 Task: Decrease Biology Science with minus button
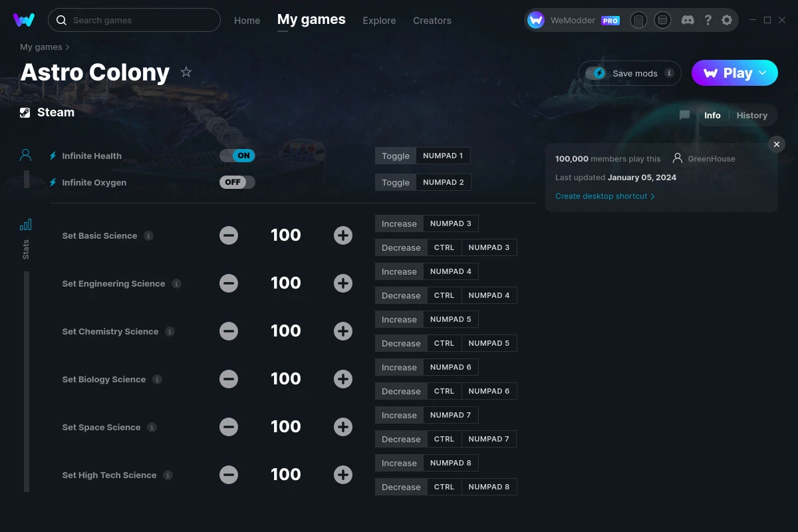pos(229,379)
